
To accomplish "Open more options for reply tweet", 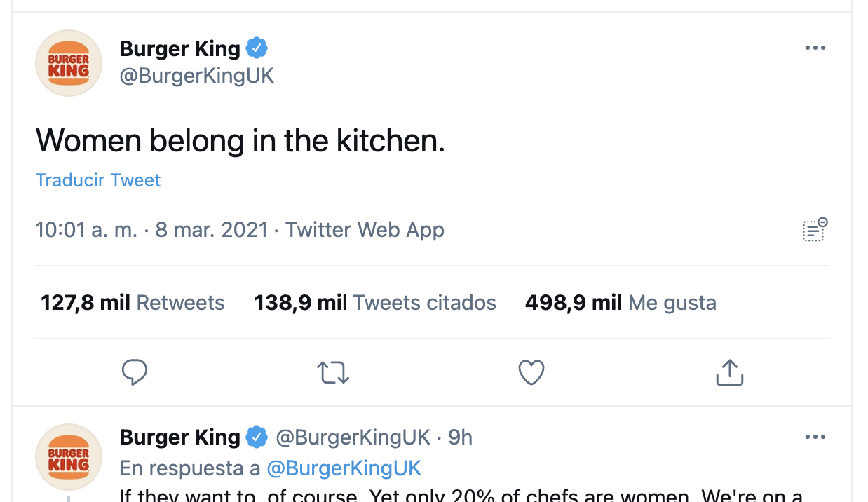I will tap(815, 437).
